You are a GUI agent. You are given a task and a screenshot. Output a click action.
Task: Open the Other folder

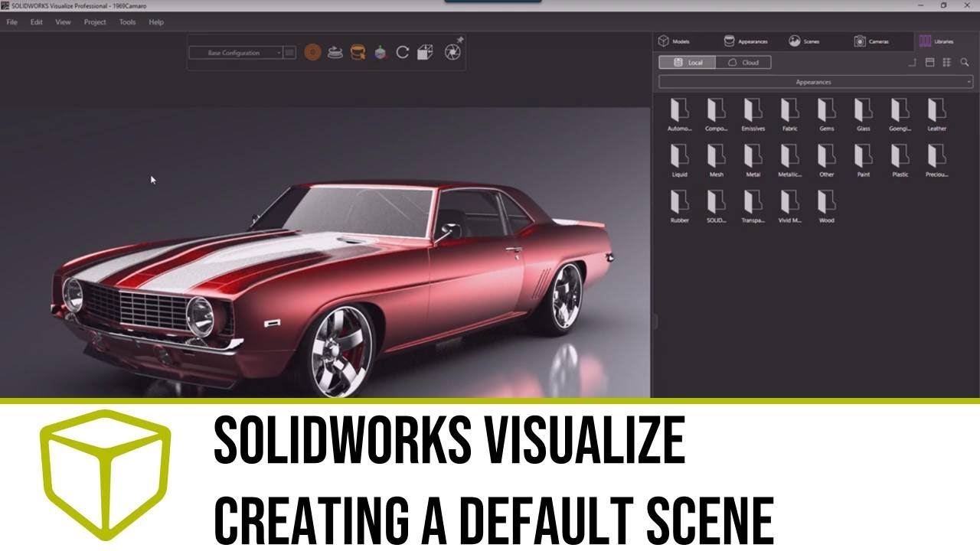point(826,161)
